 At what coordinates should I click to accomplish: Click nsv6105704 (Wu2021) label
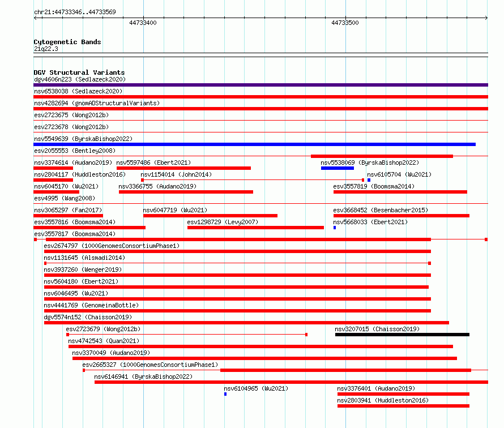(399, 174)
